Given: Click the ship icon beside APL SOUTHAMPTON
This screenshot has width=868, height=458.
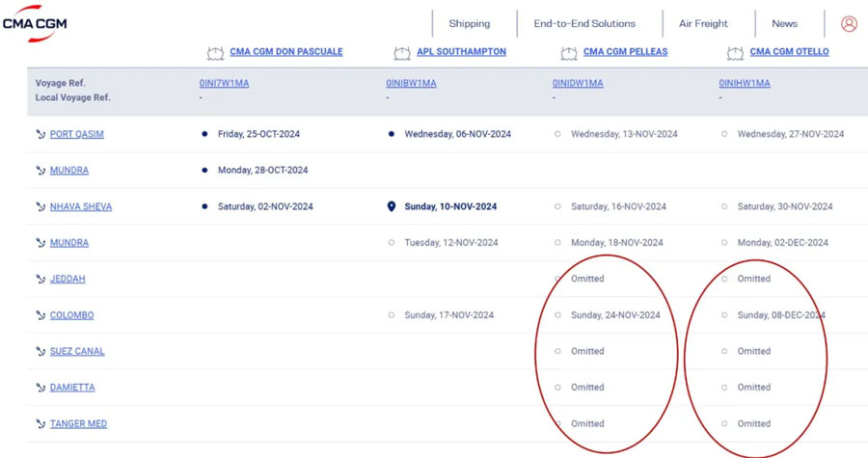Looking at the screenshot, I should (x=402, y=53).
